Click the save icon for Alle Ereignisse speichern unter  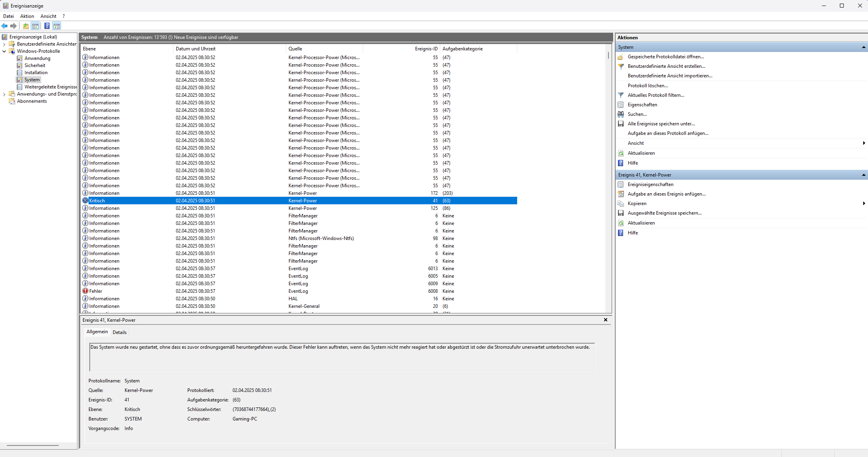tap(621, 124)
